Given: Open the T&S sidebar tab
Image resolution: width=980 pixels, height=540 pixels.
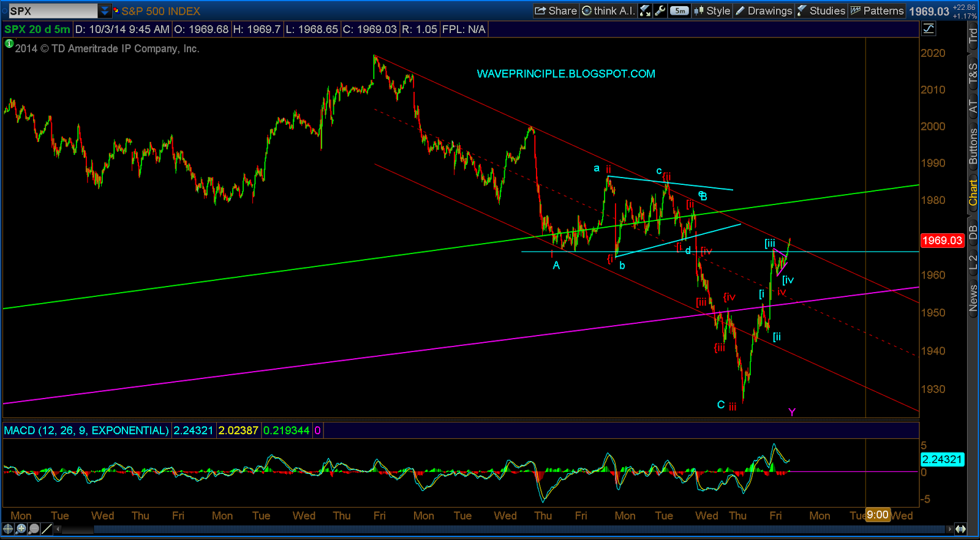Looking at the screenshot, I should tap(973, 73).
